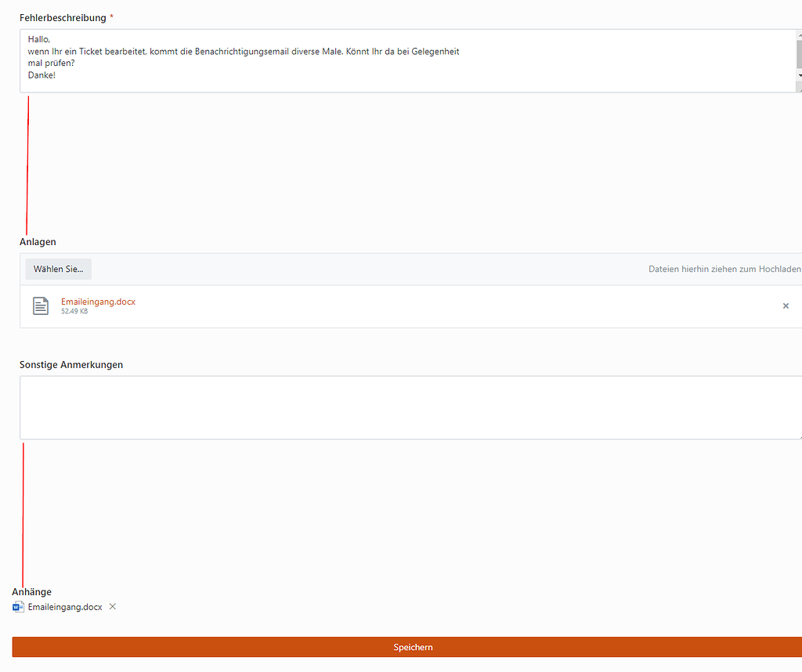Screen dimensions: 802x672
Task: Delete the Emaileingang.docx attachment under Anhänge
Action: [113, 607]
